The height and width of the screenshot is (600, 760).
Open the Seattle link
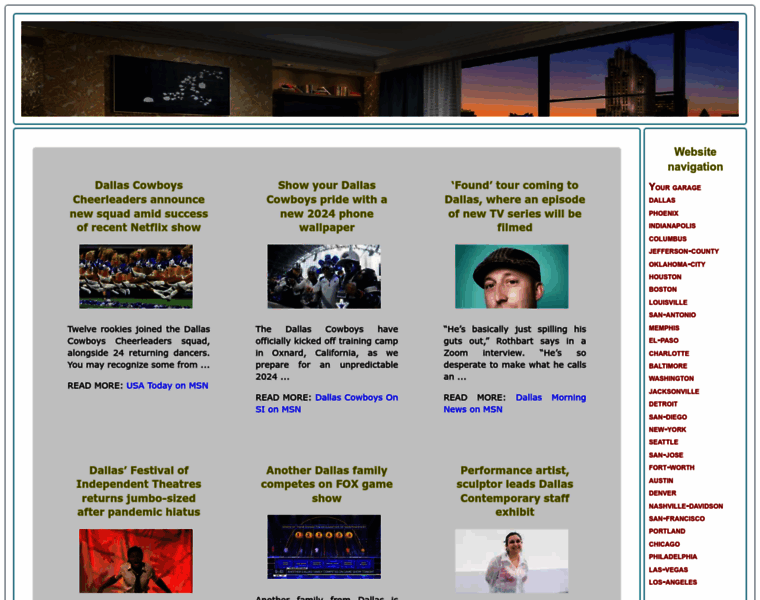(x=664, y=442)
